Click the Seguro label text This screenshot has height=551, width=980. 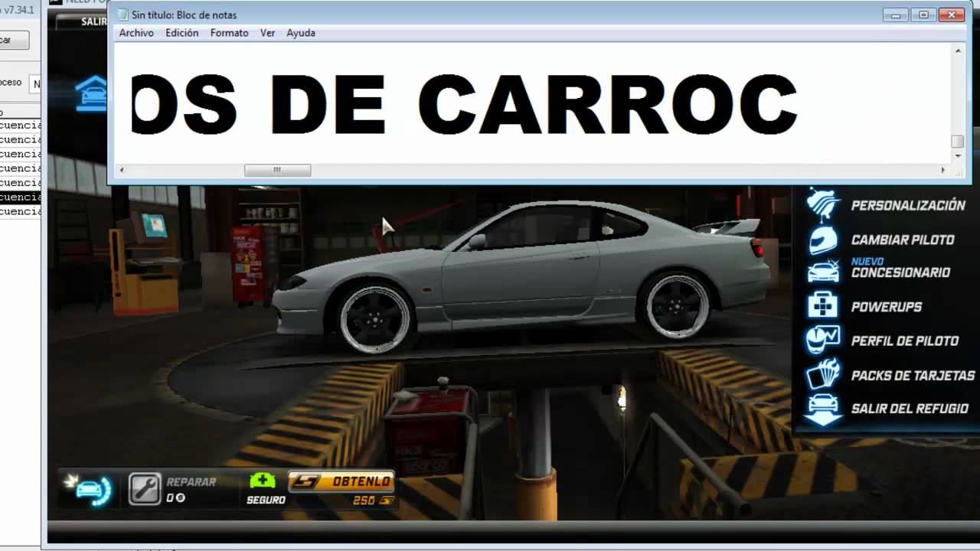tap(266, 500)
